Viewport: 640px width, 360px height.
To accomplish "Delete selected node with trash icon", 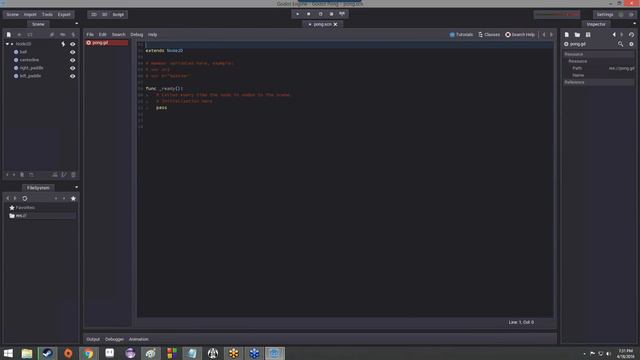I will 73,175.
